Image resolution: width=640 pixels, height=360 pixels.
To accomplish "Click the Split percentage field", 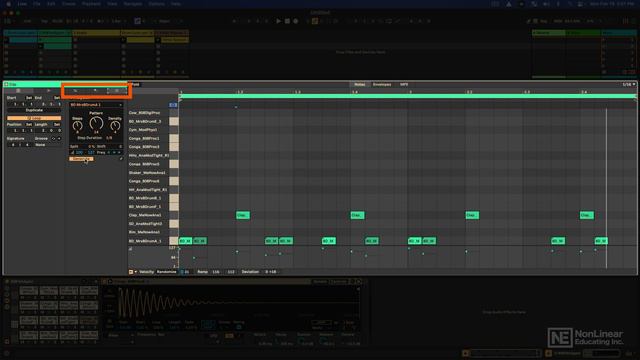I will point(91,146).
